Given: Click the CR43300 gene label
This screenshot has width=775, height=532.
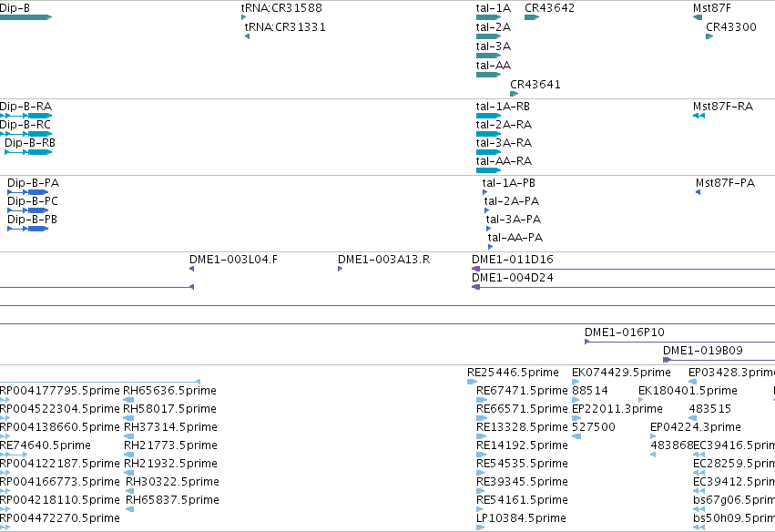Looking at the screenshot, I should pos(731,27).
